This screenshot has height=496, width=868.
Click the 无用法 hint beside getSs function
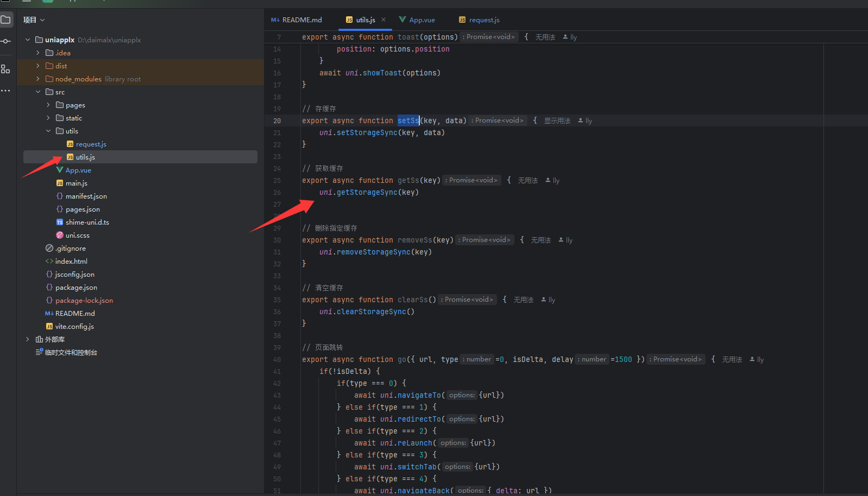527,180
